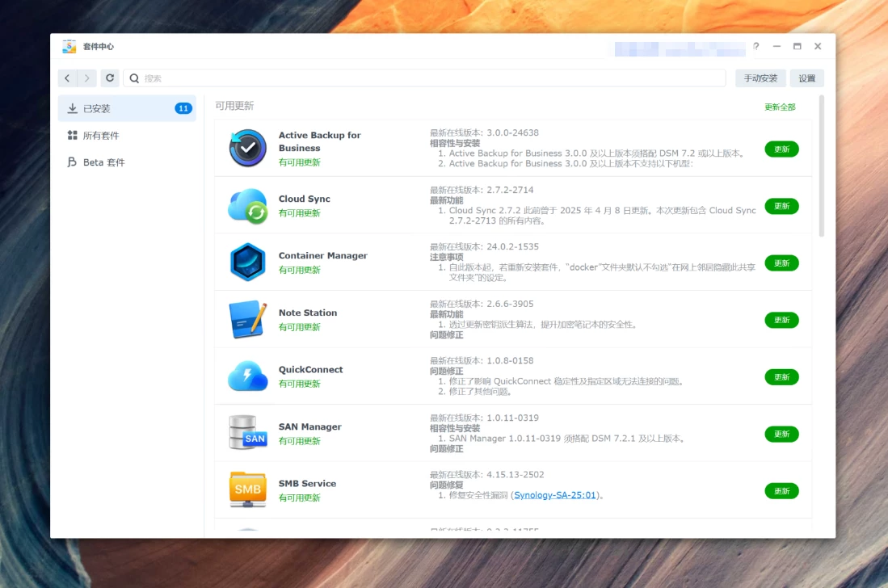Update the Note Station package
The height and width of the screenshot is (588, 888).
click(x=781, y=320)
